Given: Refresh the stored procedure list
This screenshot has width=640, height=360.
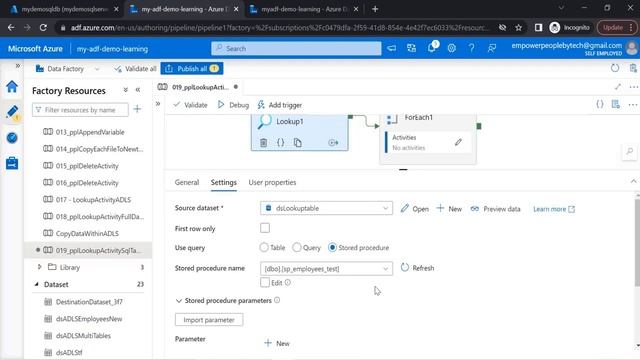Looking at the screenshot, I should 417,268.
